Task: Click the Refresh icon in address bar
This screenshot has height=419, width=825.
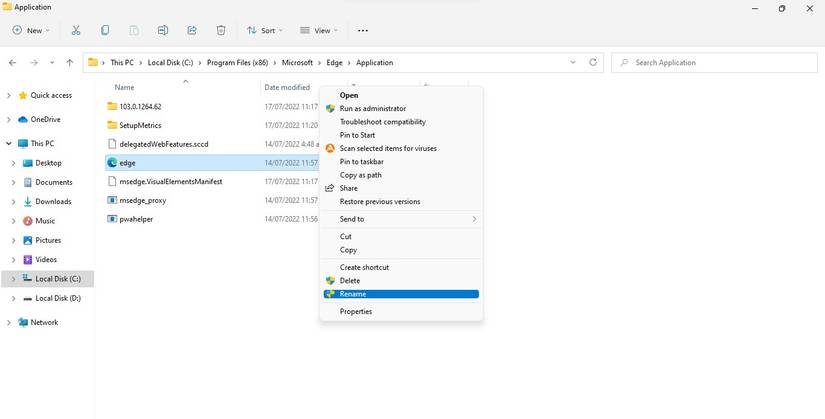Action: coord(593,62)
